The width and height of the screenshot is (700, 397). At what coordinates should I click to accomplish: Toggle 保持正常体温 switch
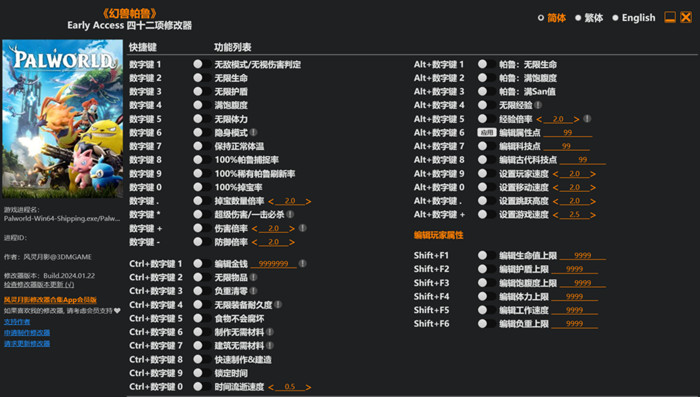tap(202, 146)
